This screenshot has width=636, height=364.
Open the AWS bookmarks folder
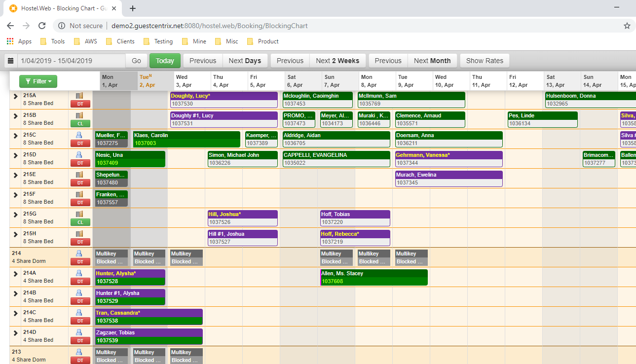(x=85, y=41)
